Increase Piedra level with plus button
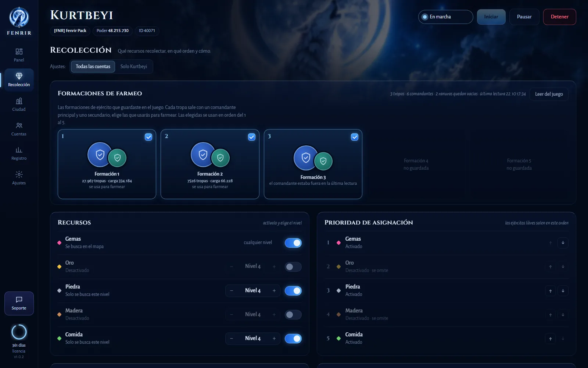Image resolution: width=588 pixels, height=368 pixels. tap(274, 291)
